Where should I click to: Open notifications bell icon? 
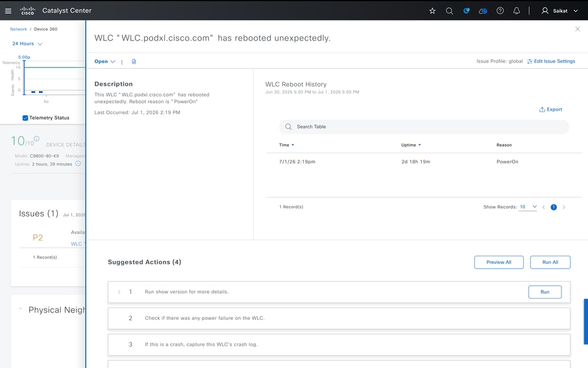[516, 11]
